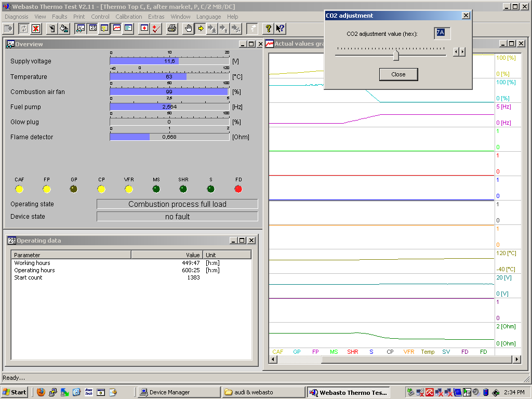Open Firefox from the quick launch bar
Screen dimensions: 532x399
tap(41, 392)
